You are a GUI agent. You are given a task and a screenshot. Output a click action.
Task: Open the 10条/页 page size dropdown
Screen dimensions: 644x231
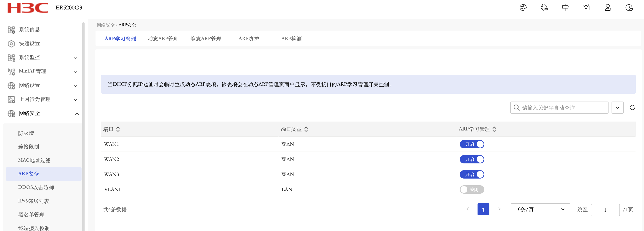click(x=540, y=209)
